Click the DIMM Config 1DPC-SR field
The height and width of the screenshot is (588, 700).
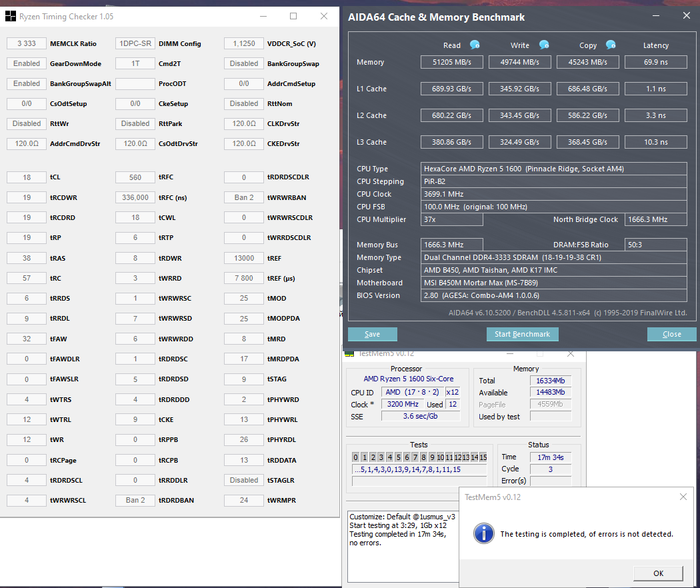click(x=135, y=43)
